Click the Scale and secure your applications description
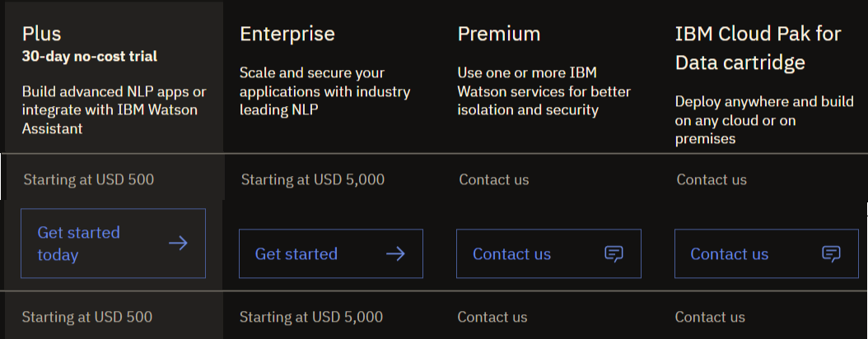The image size is (868, 339). pos(325,91)
